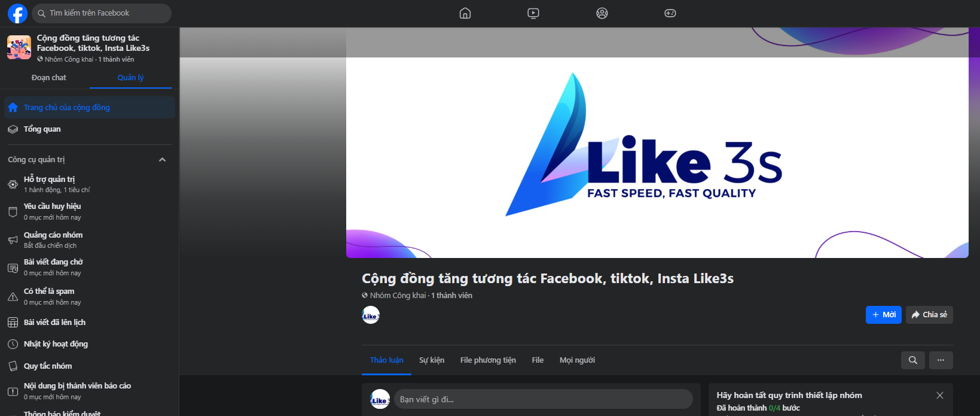Click the Nội dung bị thành viên báo cáo icon
980x416 pixels.
[x=13, y=391]
